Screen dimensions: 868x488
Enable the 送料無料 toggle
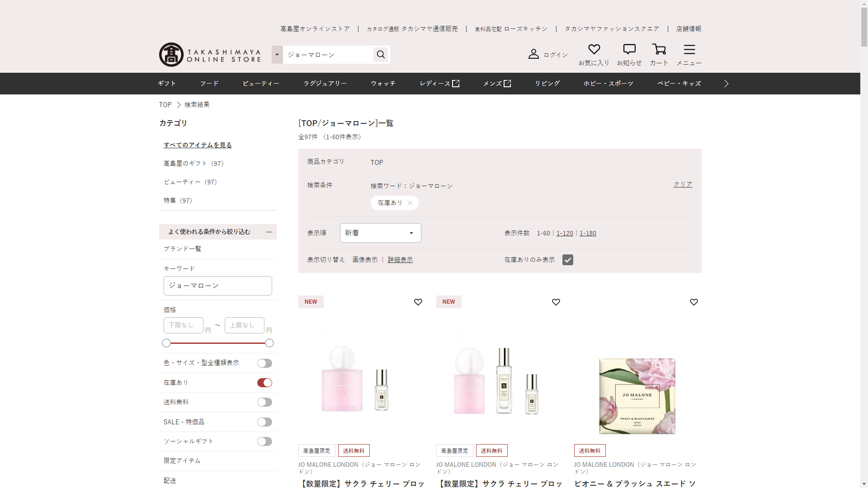[264, 402]
